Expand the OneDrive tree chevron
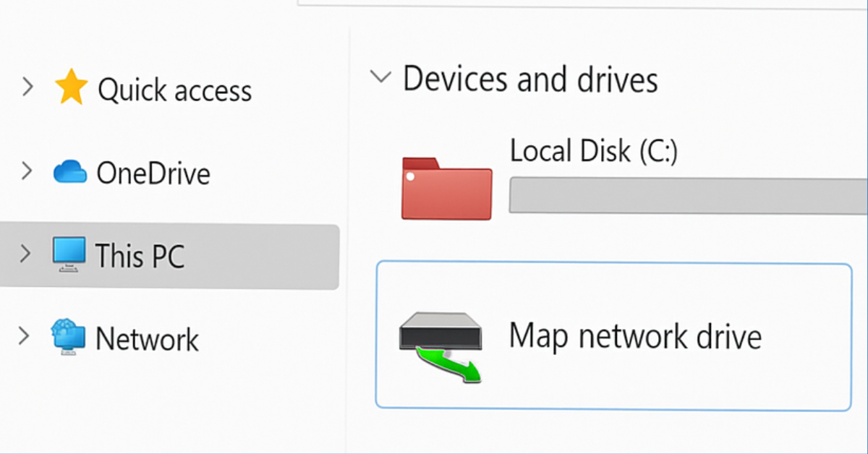Screen dimensions: 868x454 (x=27, y=171)
